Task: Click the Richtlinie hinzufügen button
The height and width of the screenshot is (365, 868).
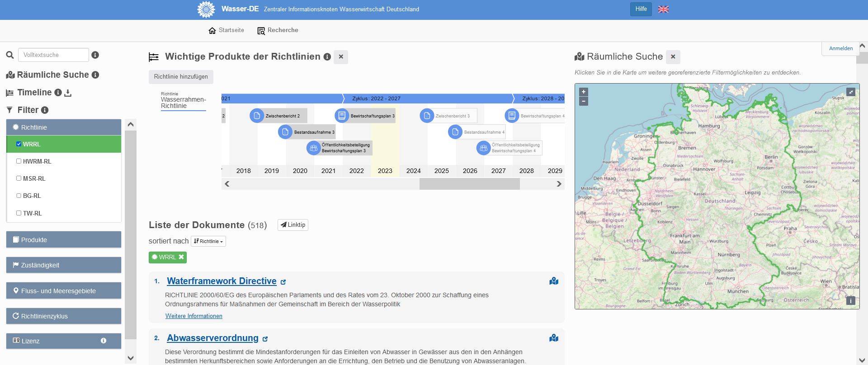Action: (181, 77)
